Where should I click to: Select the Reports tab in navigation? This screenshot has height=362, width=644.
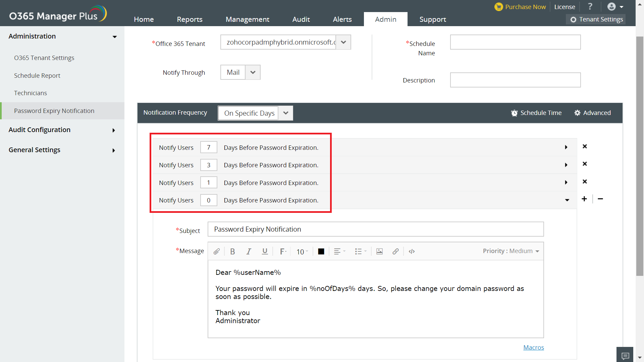[x=189, y=19]
